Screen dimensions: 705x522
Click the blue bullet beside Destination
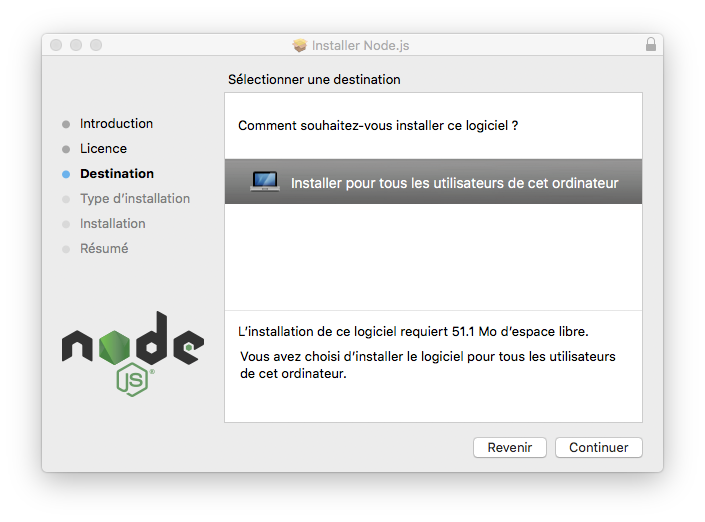pyautogui.click(x=66, y=174)
